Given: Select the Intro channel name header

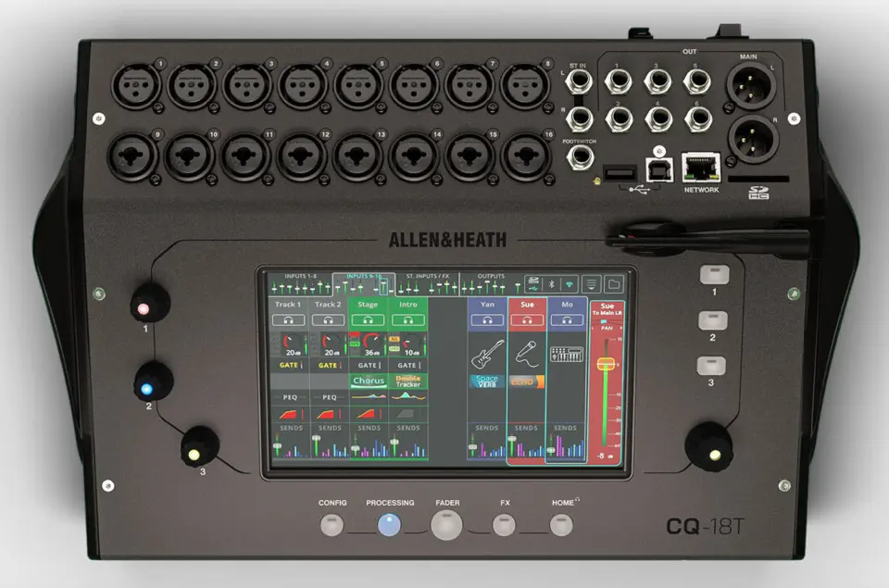Looking at the screenshot, I should [408, 305].
